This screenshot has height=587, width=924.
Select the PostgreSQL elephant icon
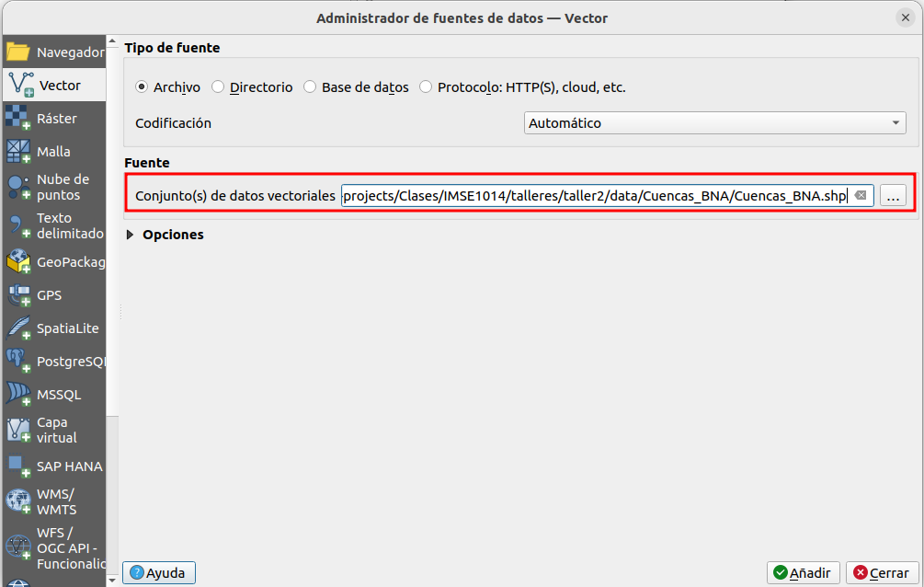pyautogui.click(x=18, y=362)
